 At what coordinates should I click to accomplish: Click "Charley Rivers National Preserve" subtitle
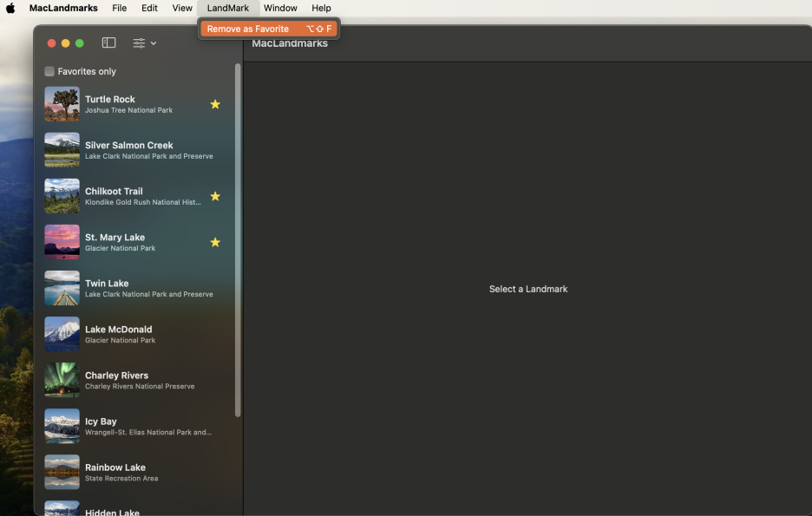pyautogui.click(x=140, y=386)
